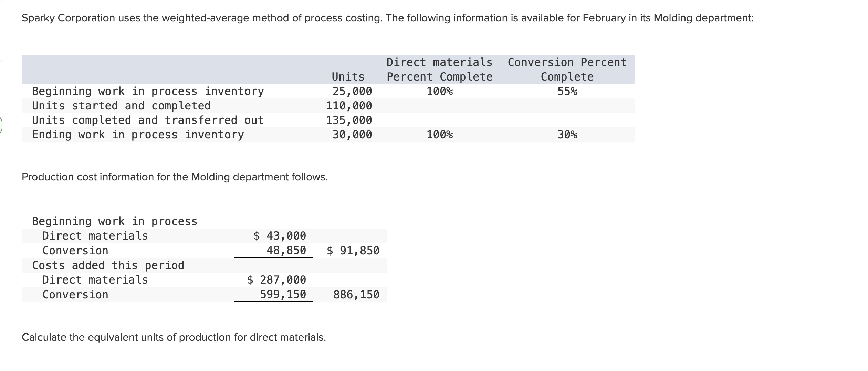
Task: Click the Costs added this period label
Action: point(108,265)
